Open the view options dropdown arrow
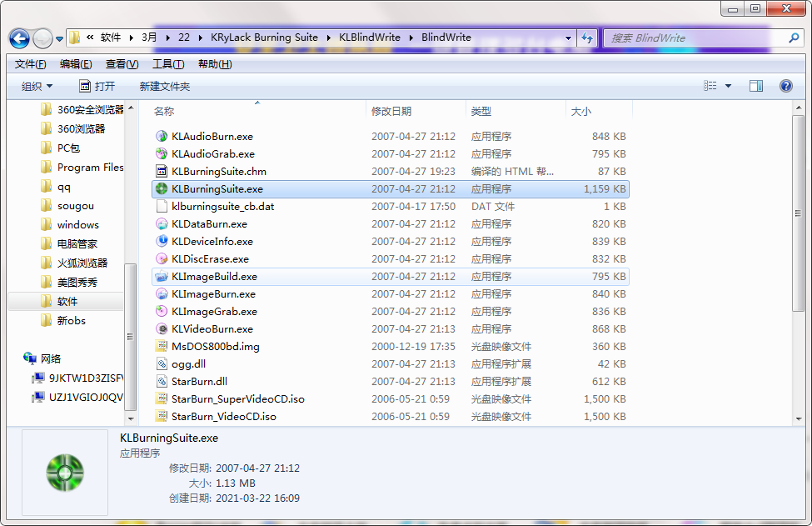Image resolution: width=812 pixels, height=526 pixels. click(728, 86)
